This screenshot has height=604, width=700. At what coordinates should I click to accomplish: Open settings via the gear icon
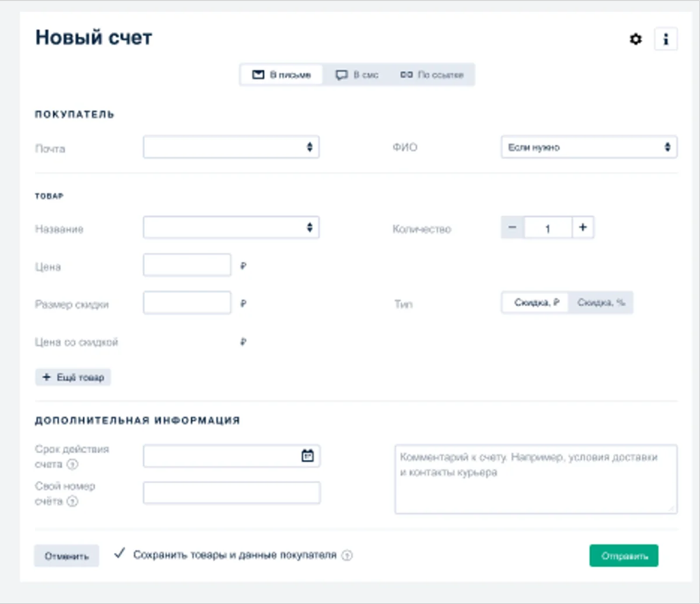point(636,40)
